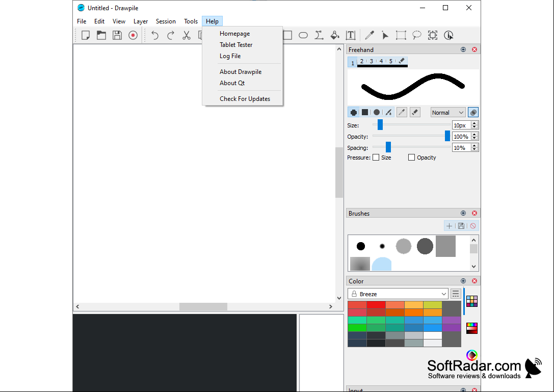
Task: Choose the square pixel brush shape icon
Action: (365, 113)
